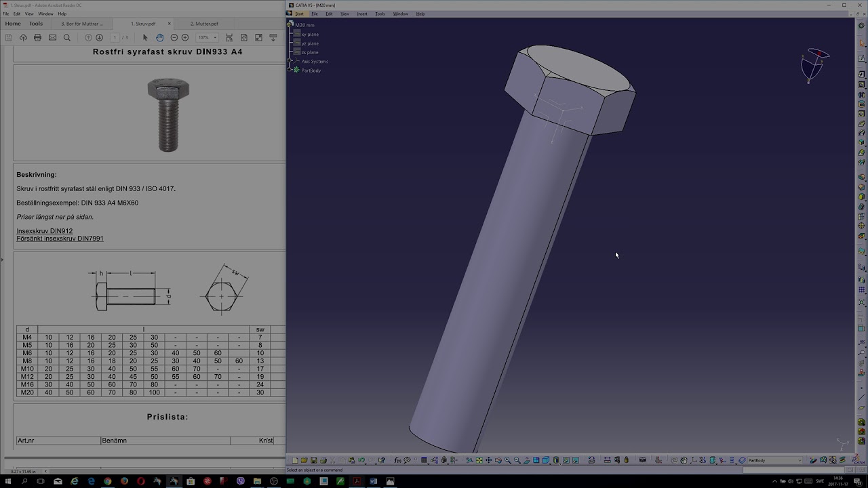The width and height of the screenshot is (868, 488).
Task: Select the root part node in CATIA tree
Action: point(304,25)
